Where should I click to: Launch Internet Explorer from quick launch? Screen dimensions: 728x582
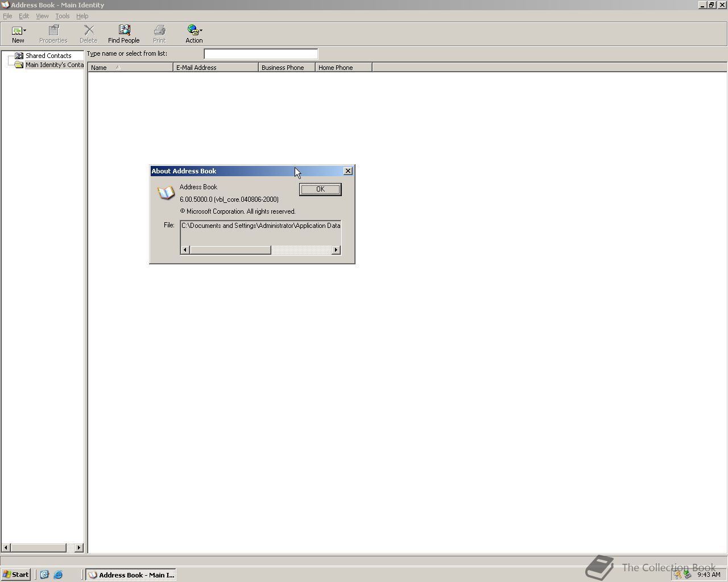point(58,575)
